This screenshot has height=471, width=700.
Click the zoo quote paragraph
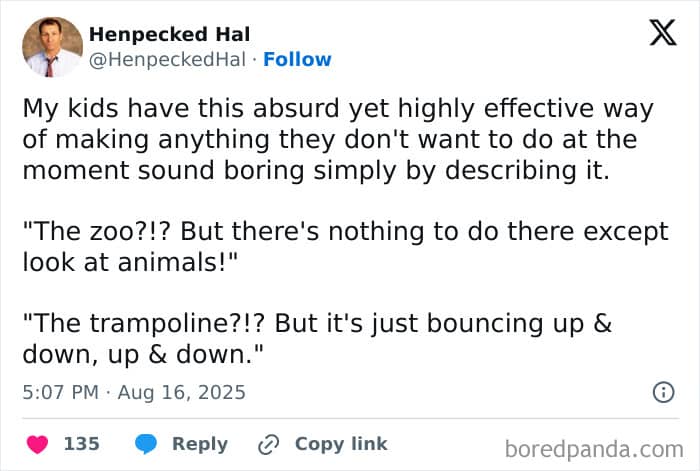coord(346,246)
